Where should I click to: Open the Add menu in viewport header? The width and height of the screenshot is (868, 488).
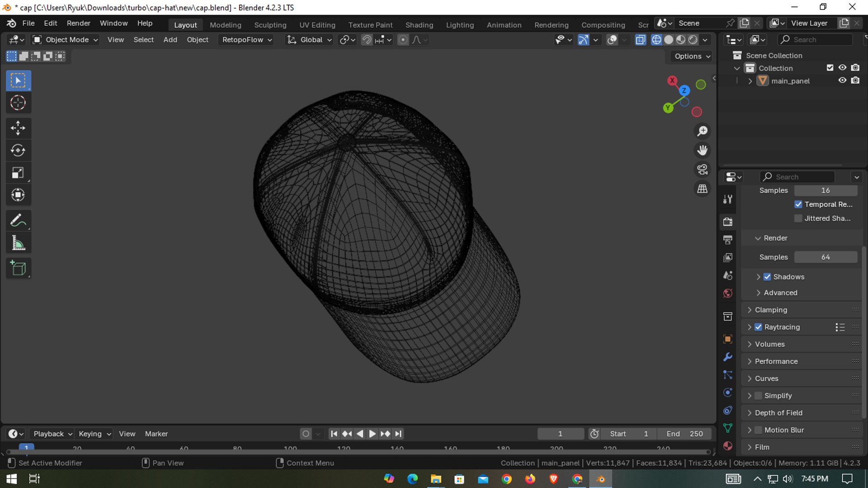tap(170, 40)
